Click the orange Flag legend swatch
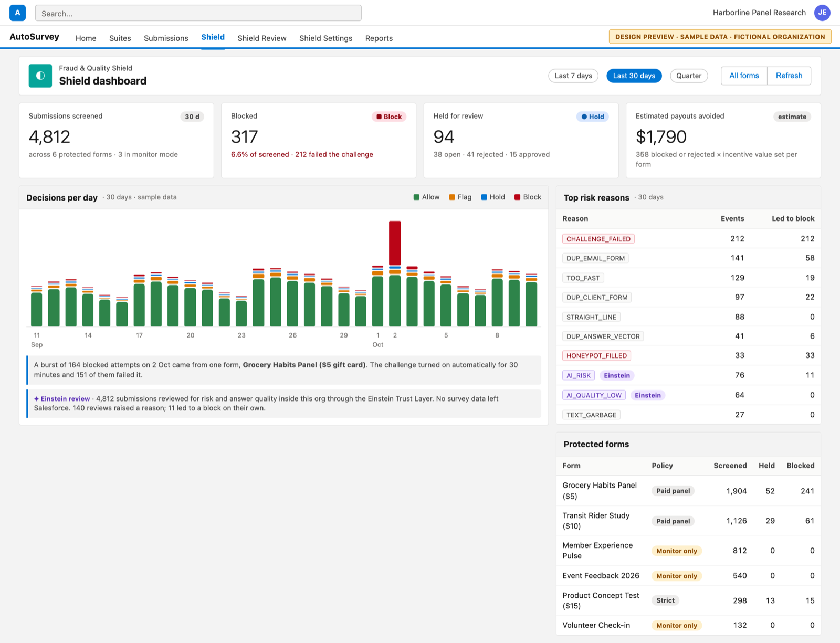This screenshot has width=840, height=643. point(452,197)
